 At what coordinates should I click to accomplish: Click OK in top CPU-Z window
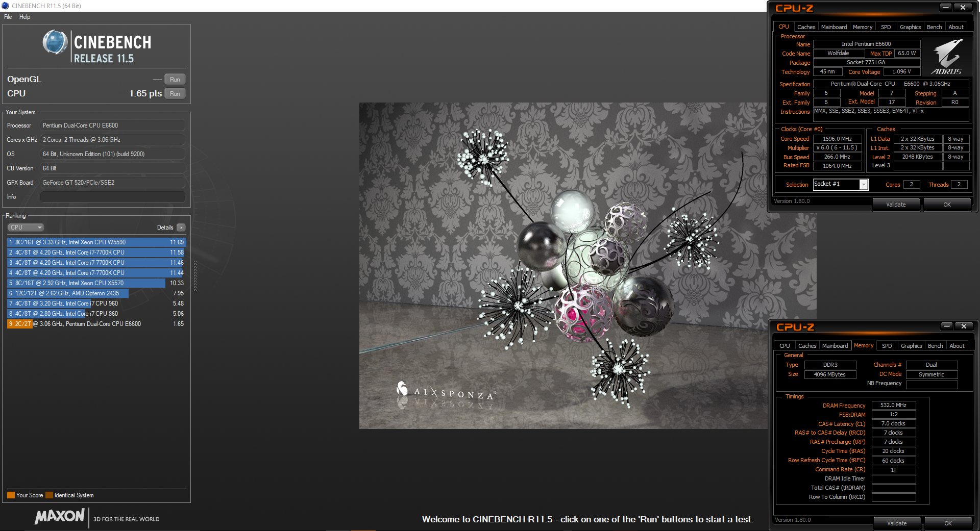(947, 205)
